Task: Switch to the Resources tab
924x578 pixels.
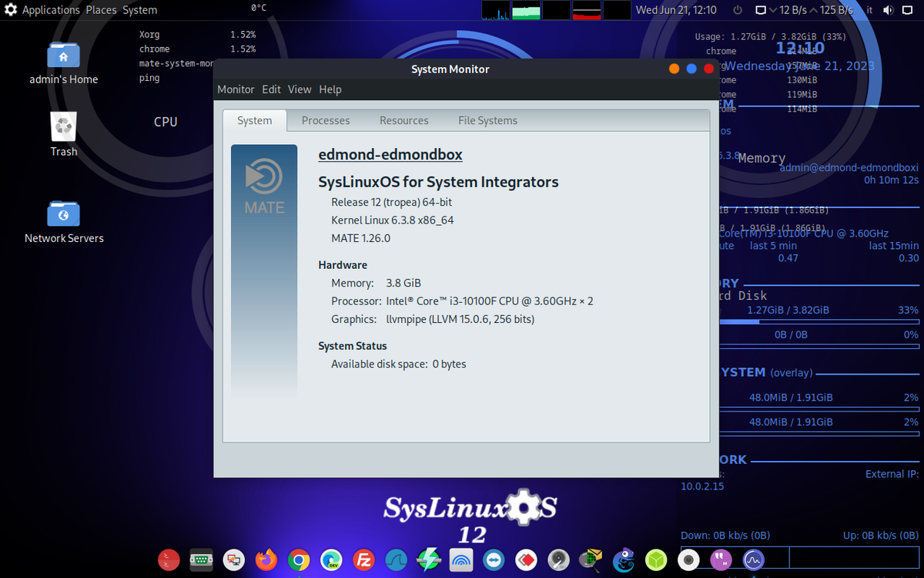Action: point(404,120)
